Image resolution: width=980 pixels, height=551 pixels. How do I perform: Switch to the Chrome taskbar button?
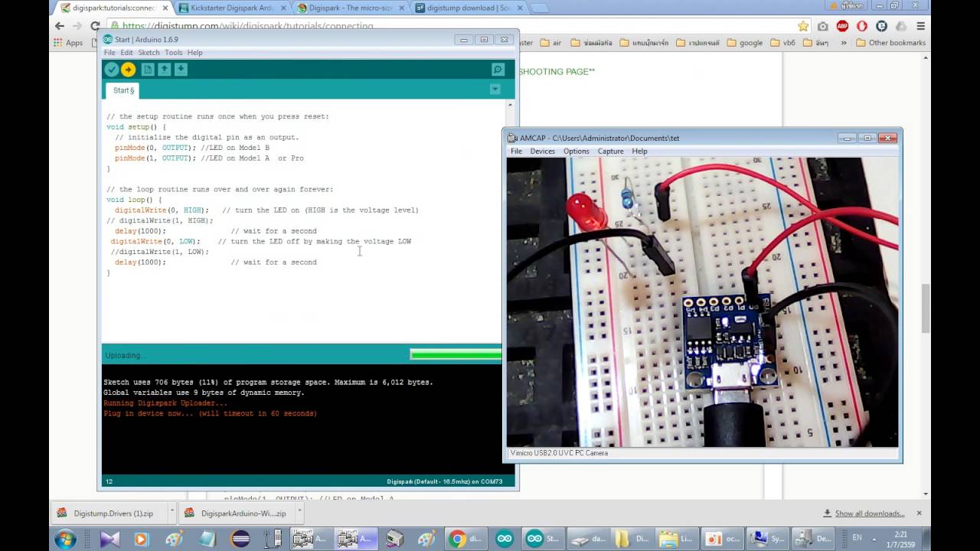click(465, 539)
